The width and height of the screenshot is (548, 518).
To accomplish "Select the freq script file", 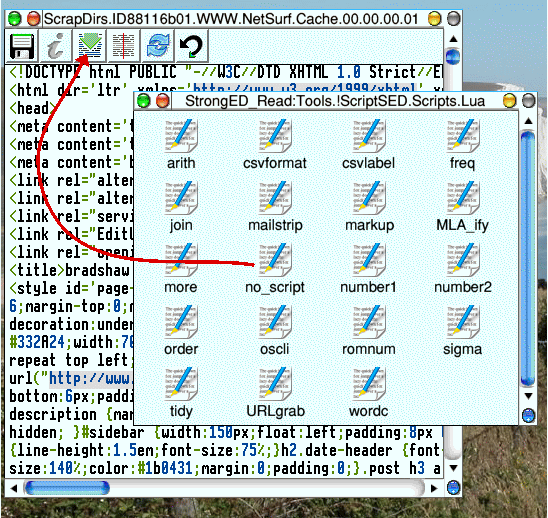I will pos(462,145).
